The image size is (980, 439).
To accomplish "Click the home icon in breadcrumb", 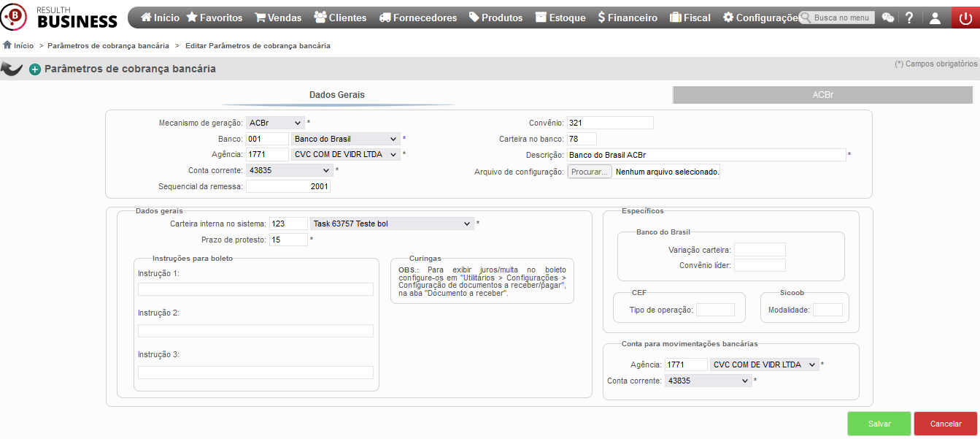I will point(7,45).
